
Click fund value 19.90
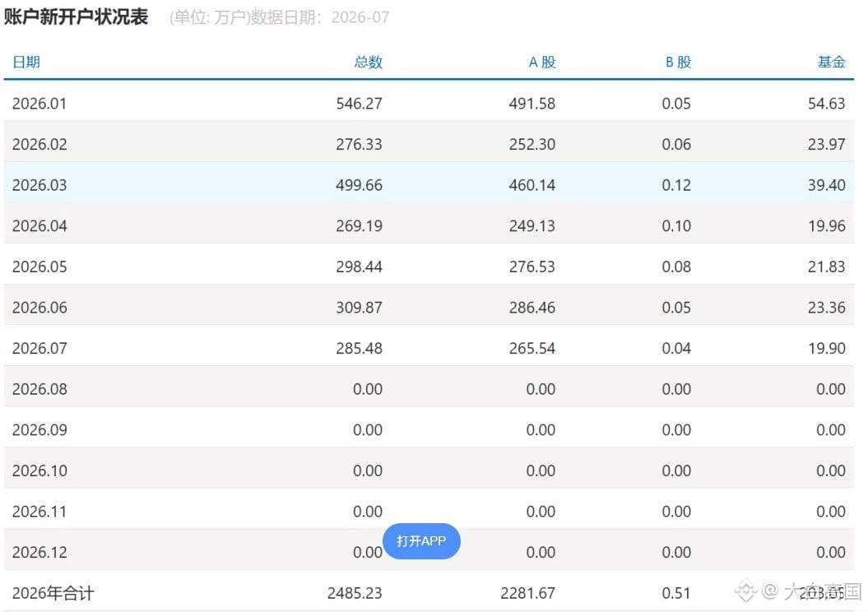pos(827,349)
